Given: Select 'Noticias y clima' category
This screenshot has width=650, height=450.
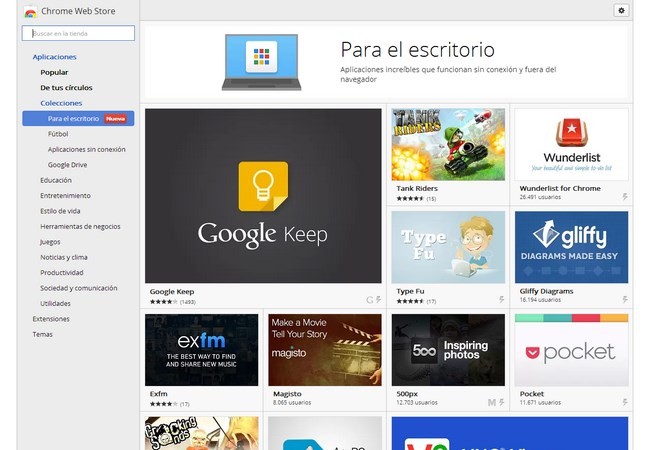Looking at the screenshot, I should (x=63, y=257).
